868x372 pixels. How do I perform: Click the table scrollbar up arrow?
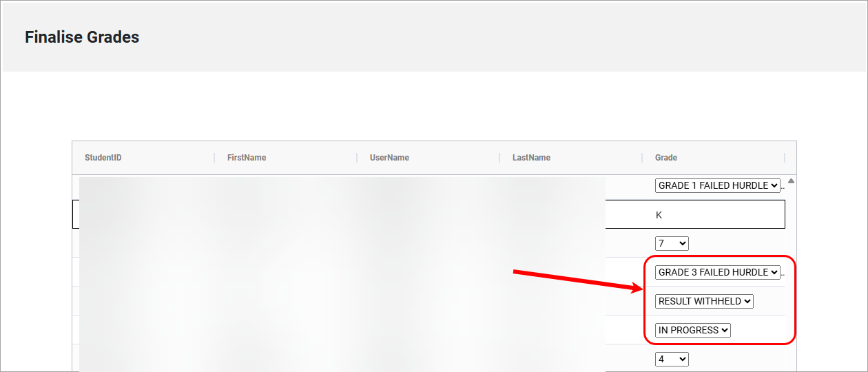pos(791,181)
